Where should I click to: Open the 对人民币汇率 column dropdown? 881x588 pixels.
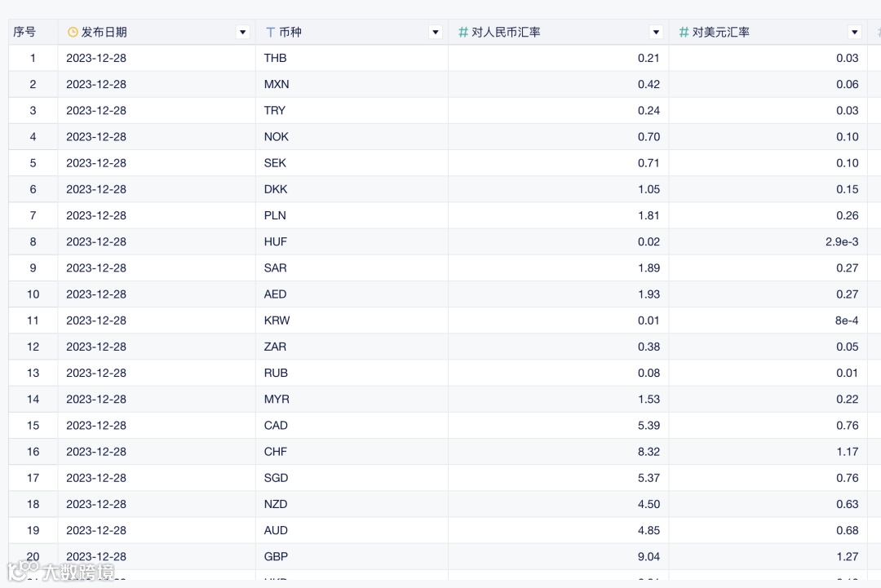[656, 32]
